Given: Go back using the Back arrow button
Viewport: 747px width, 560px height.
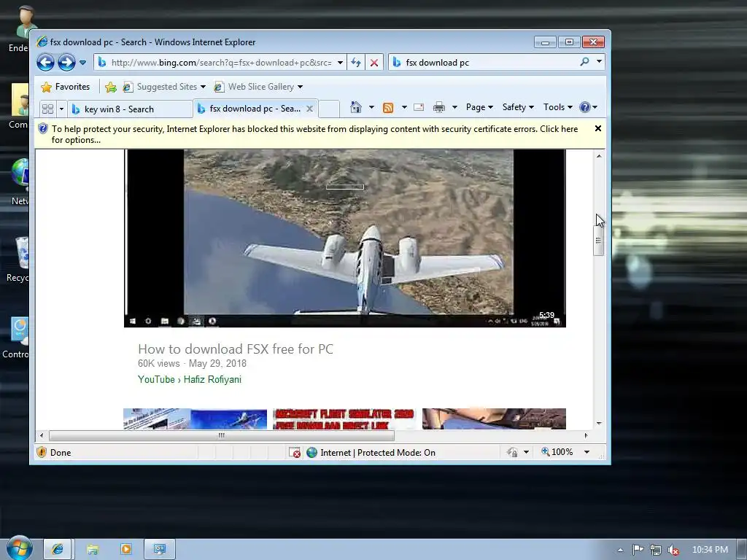Looking at the screenshot, I should (45, 63).
